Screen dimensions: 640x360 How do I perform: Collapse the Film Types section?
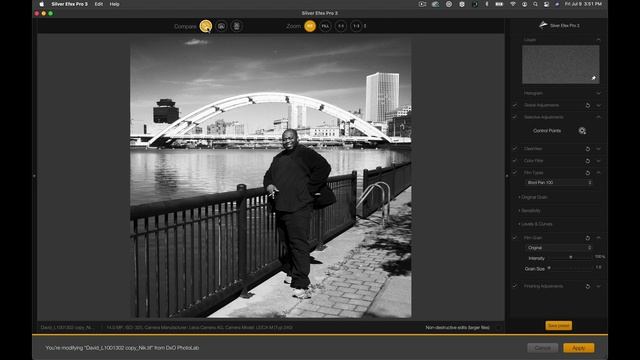[598, 173]
